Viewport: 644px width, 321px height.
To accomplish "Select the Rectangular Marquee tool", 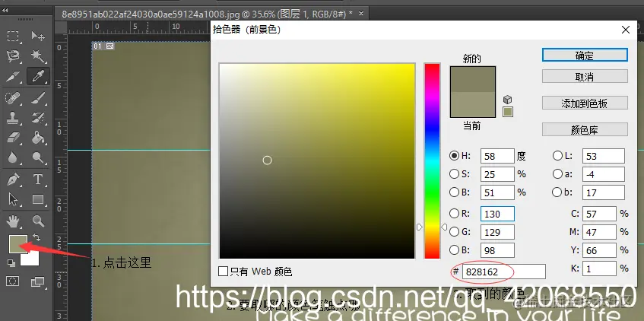I will coord(13,37).
